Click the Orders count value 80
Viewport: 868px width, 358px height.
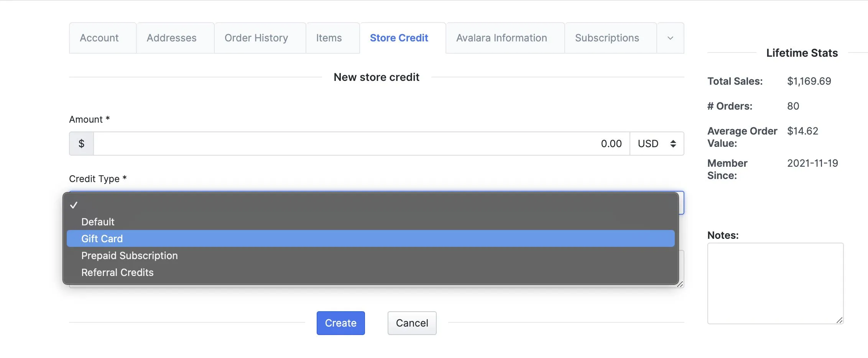[793, 106]
